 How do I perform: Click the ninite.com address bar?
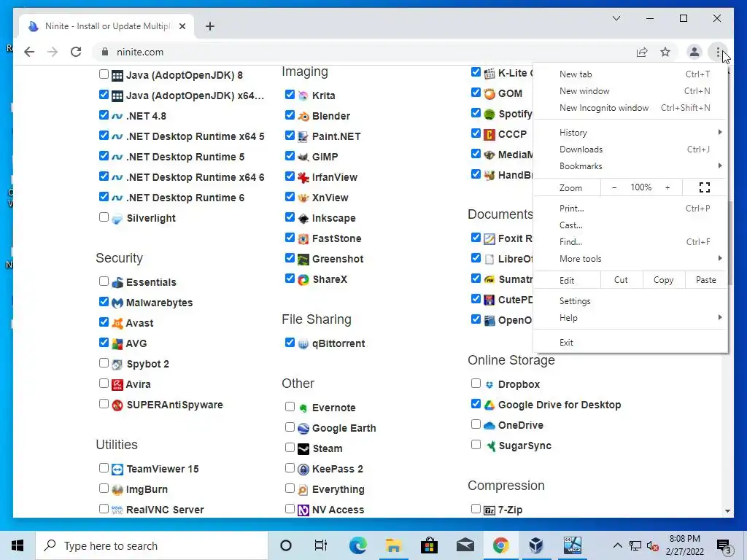click(362, 52)
